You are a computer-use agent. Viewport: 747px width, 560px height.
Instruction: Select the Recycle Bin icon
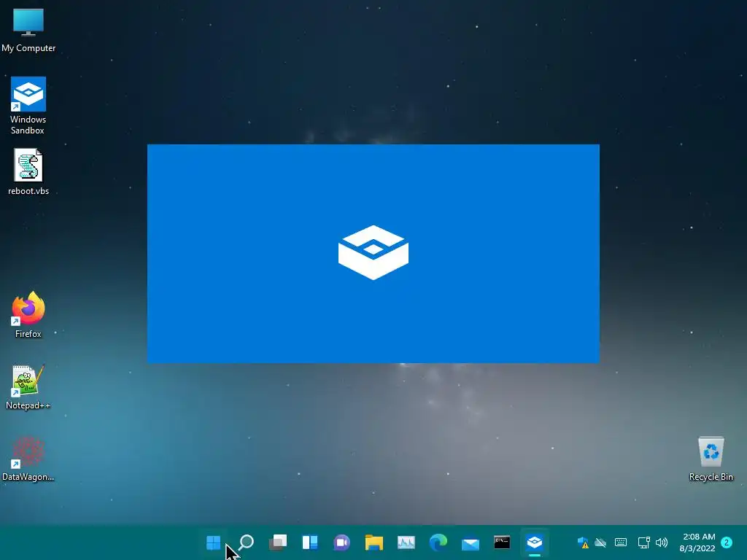coord(711,459)
